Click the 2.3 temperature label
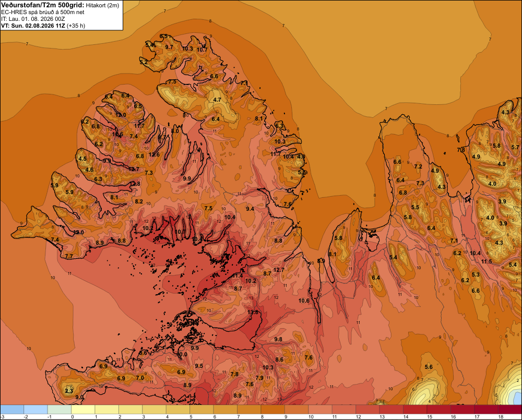522x420 pixels. tap(69, 391)
